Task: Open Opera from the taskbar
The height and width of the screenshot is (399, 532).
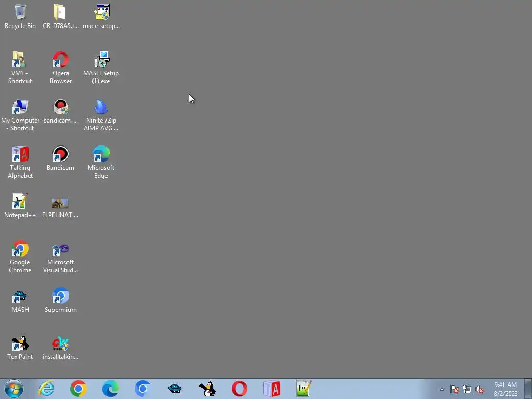Action: [x=239, y=389]
